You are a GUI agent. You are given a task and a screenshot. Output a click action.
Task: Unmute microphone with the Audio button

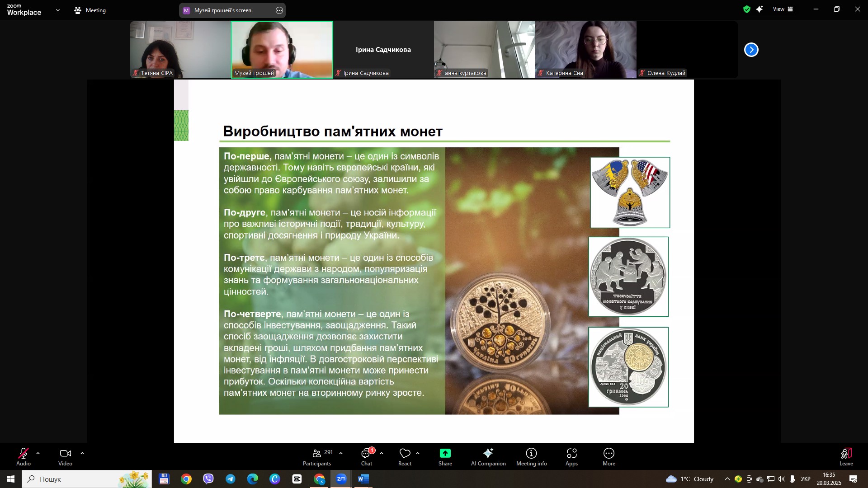24,457
